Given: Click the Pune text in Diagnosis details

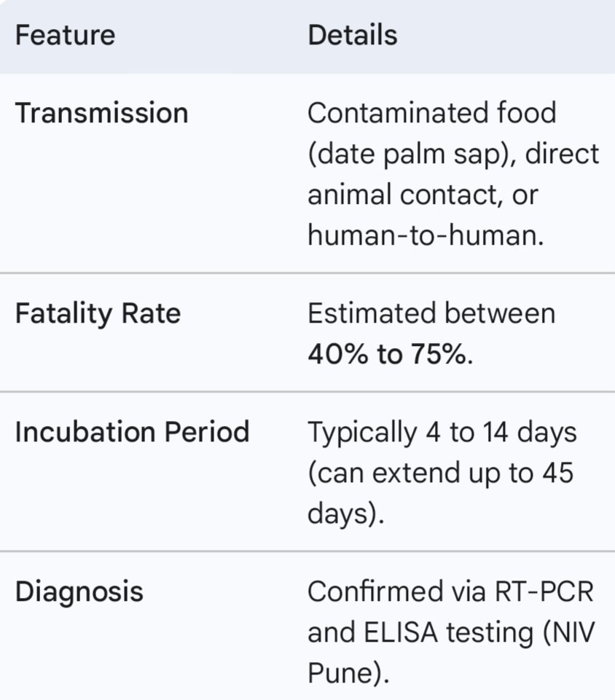Looking at the screenshot, I should [x=342, y=673].
